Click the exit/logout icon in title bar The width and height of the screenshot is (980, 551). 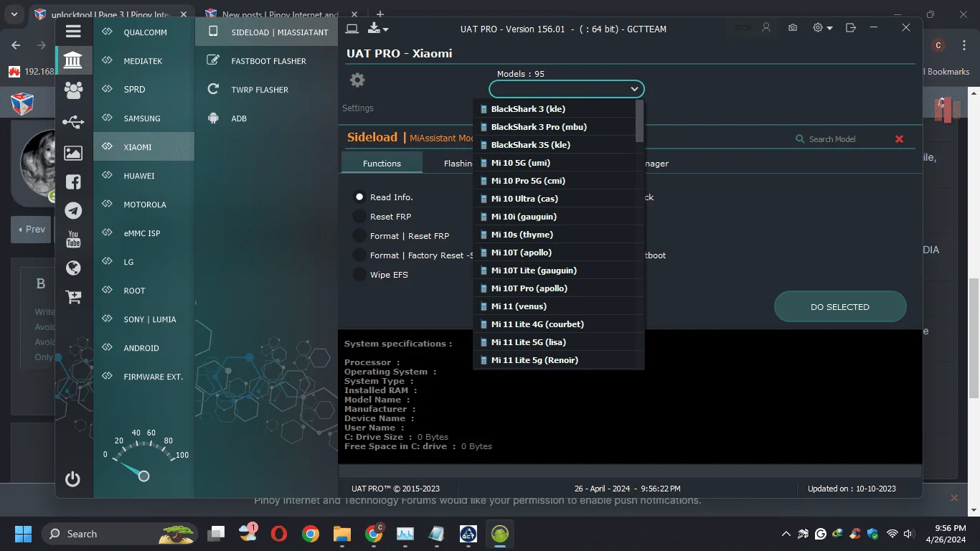point(851,28)
